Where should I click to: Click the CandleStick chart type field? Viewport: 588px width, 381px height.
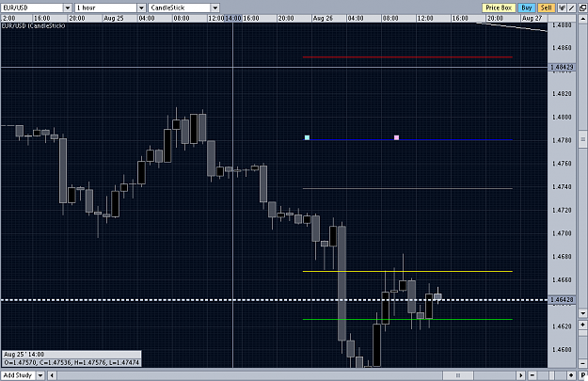click(180, 8)
